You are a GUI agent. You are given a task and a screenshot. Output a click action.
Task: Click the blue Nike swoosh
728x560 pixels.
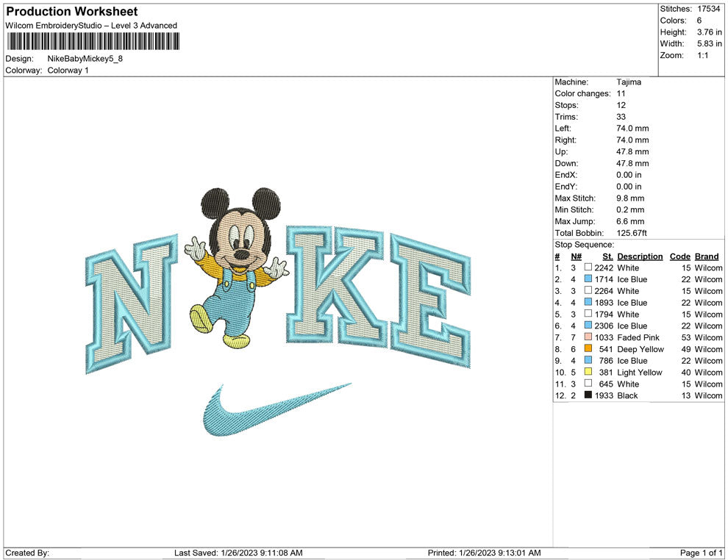(277, 409)
